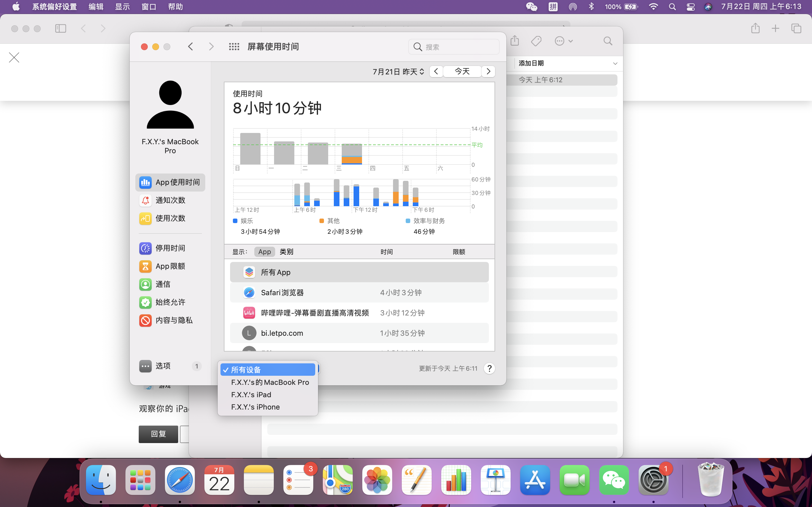Open 停用时间 downtime settings

[170, 248]
